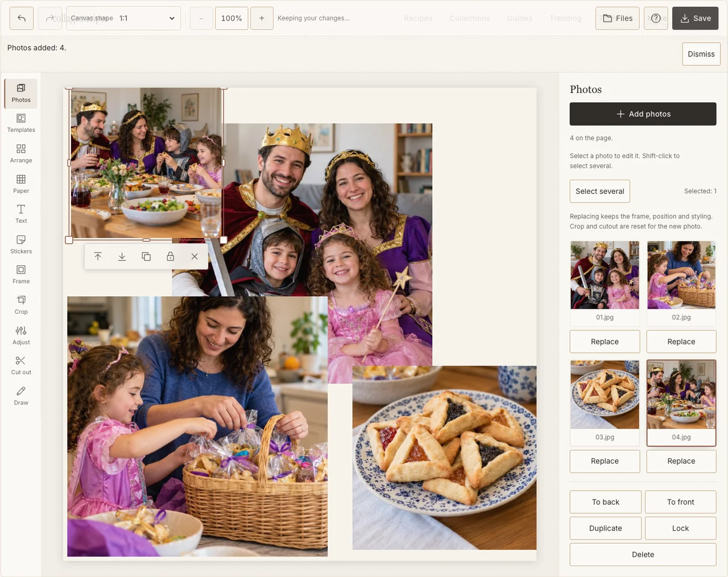
Task: Toggle Select several mode
Action: 600,191
